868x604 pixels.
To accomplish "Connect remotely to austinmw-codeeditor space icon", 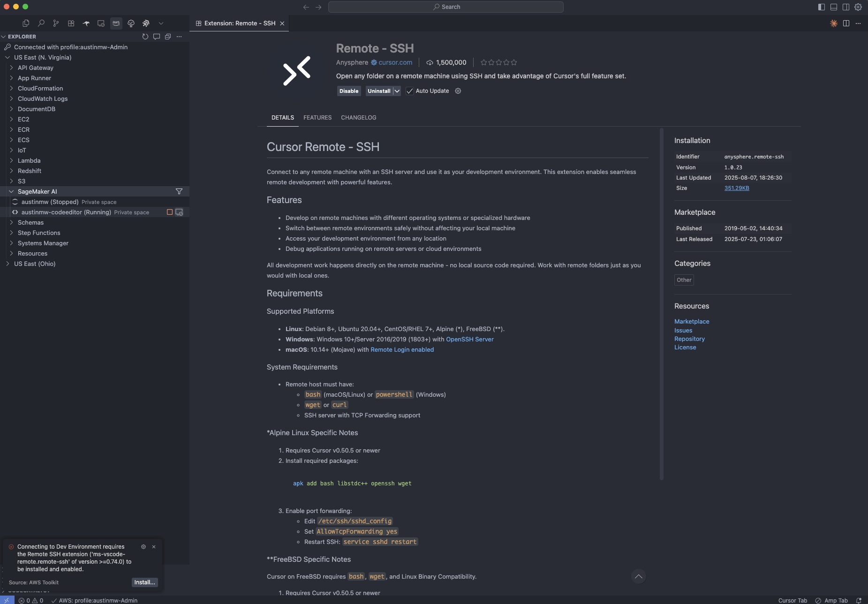I will point(179,212).
